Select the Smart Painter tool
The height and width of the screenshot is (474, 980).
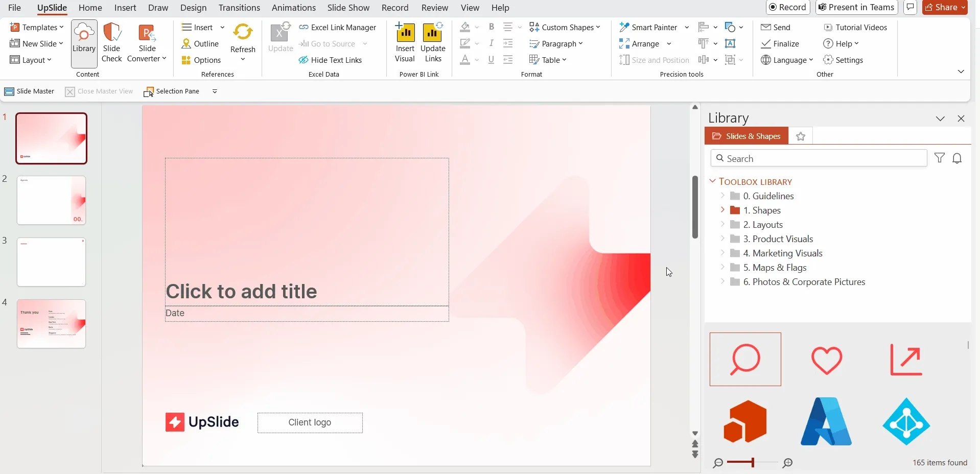tap(648, 27)
